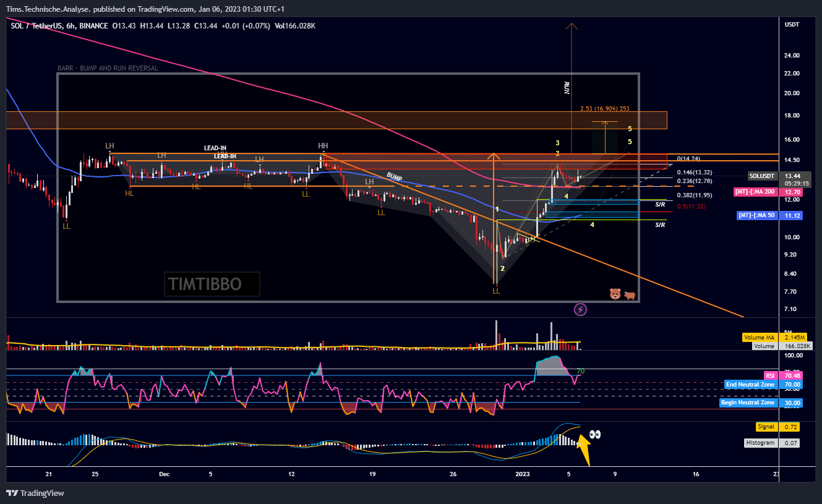Click the RSI indicator label
The height and width of the screenshot is (504, 822).
point(769,375)
